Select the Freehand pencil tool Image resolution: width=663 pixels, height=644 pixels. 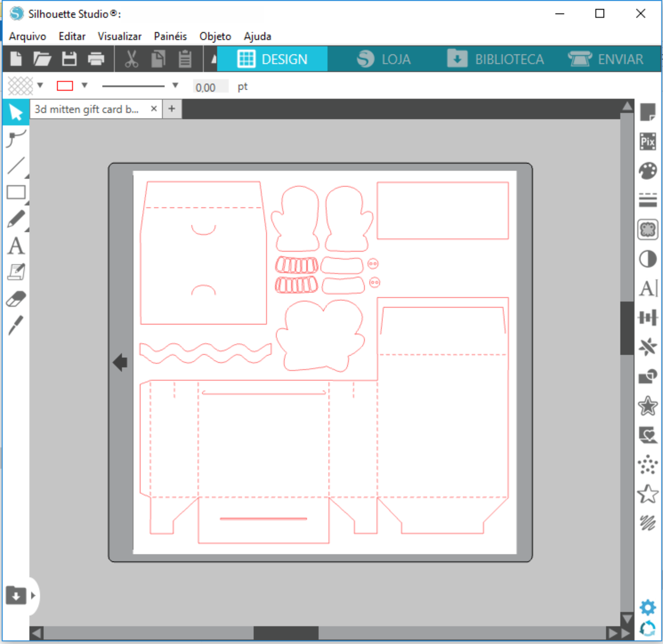(x=16, y=219)
